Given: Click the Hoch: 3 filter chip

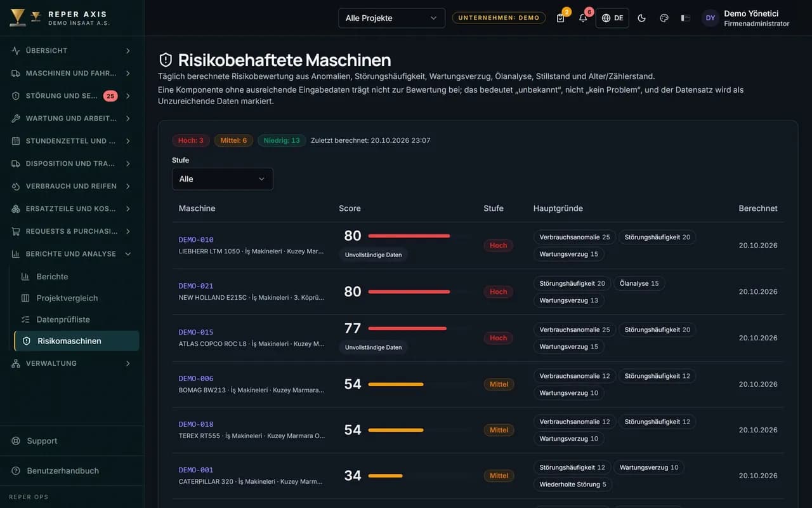Looking at the screenshot, I should [191, 140].
